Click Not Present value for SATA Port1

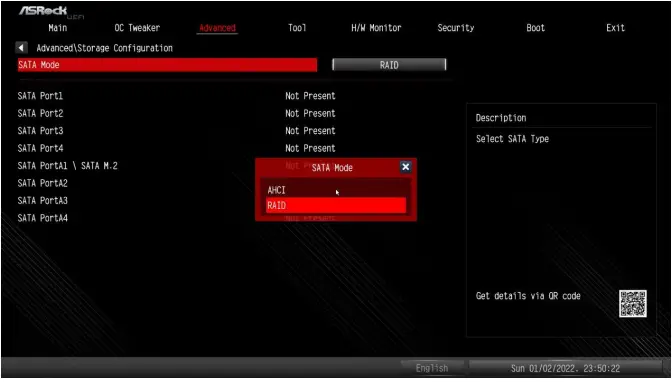click(x=310, y=96)
